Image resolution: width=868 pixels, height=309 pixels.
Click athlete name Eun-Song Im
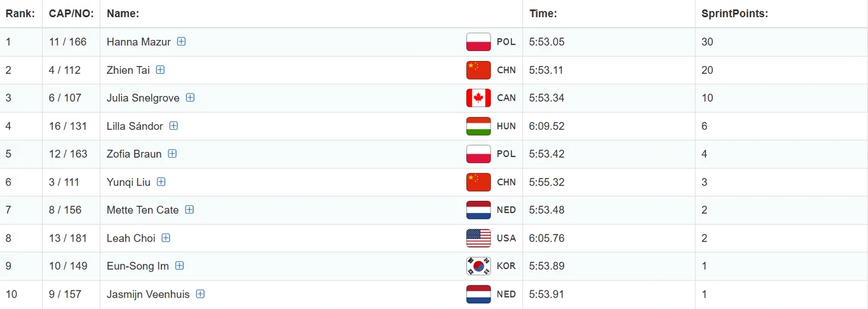pyautogui.click(x=138, y=266)
